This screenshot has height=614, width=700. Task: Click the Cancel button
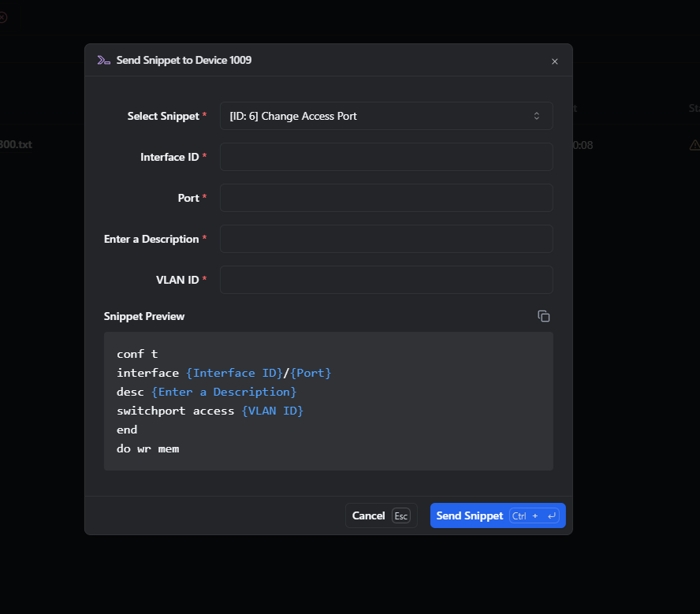(382, 515)
